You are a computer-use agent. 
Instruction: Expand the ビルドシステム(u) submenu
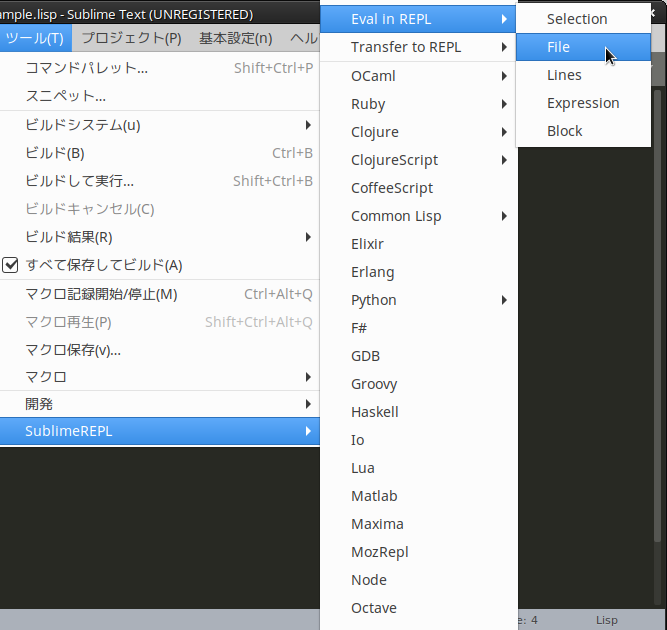[160, 125]
